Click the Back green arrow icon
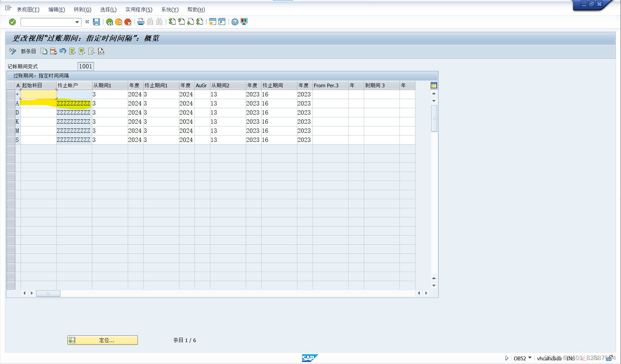 click(x=109, y=22)
